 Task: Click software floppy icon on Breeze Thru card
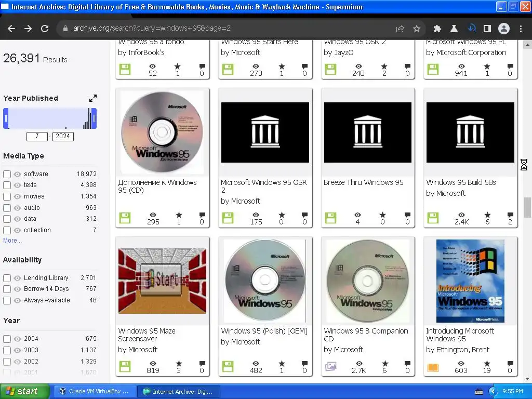[330, 218]
